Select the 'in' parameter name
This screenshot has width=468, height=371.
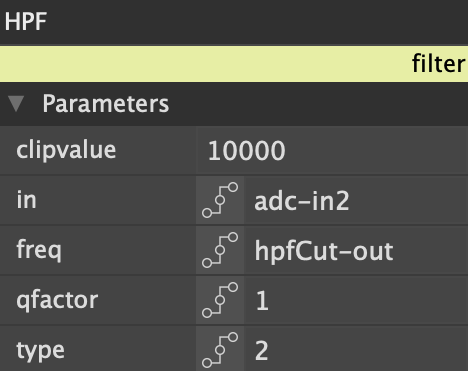point(26,200)
